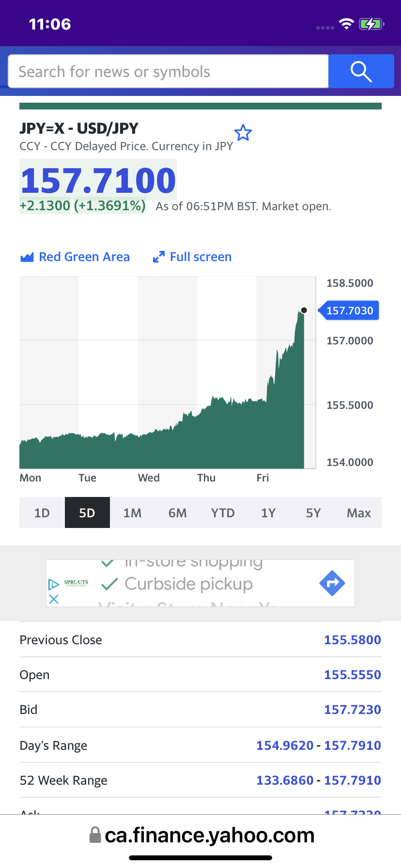Tap the lock icon beside the URL
Viewport: 401px width, 868px height.
[x=95, y=835]
